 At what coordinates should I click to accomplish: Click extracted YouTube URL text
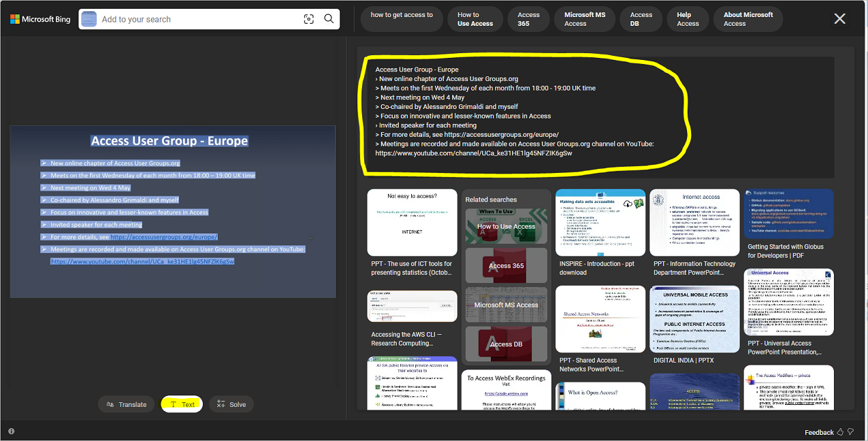pos(474,153)
